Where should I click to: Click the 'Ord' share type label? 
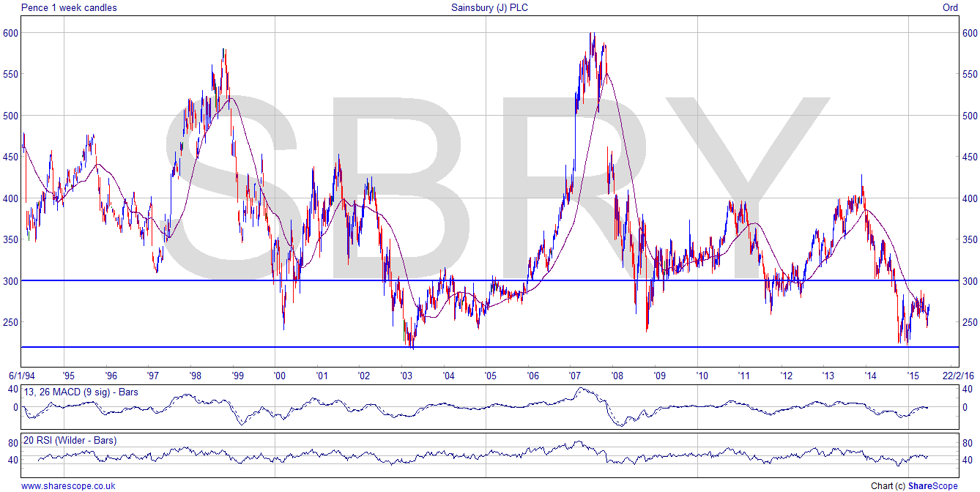pos(950,8)
